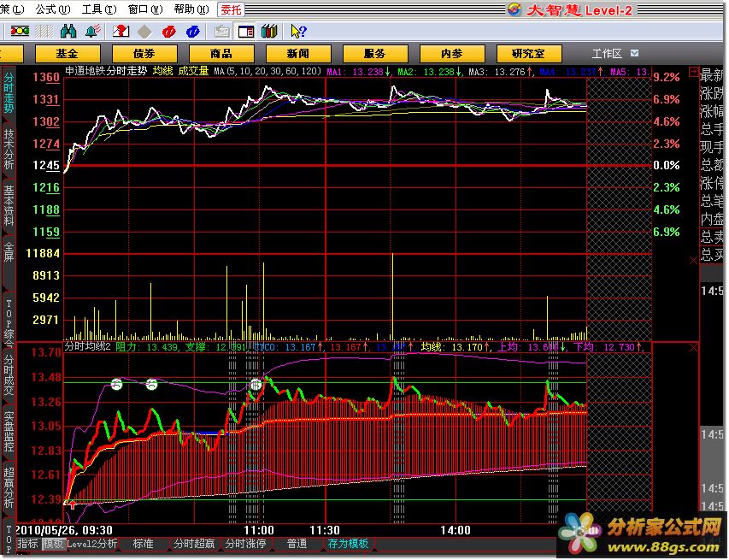This screenshot has width=729, height=560.
Task: Click the 委托 button
Action: [231, 9]
